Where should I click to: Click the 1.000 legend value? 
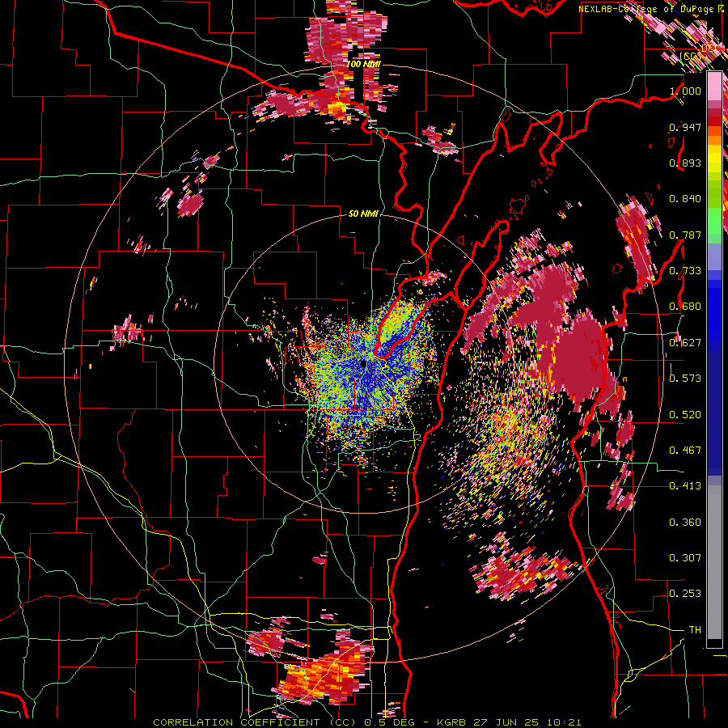click(685, 91)
